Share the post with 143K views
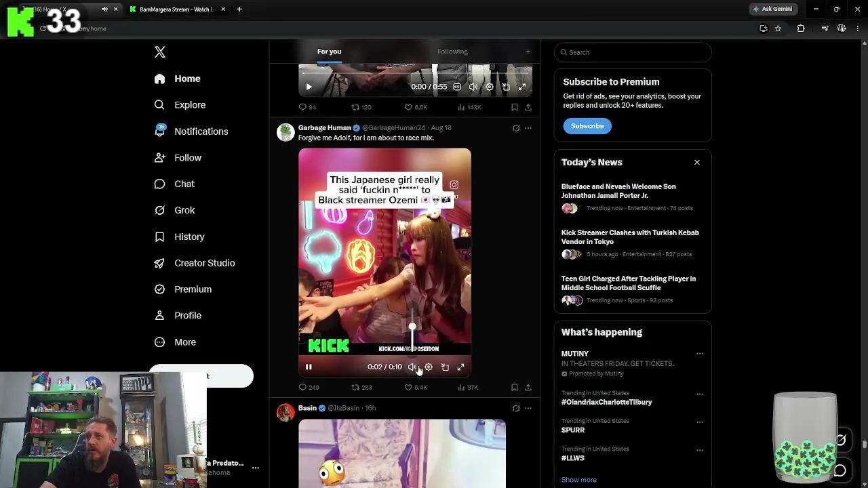Screen dimensions: 868x488 528,107
